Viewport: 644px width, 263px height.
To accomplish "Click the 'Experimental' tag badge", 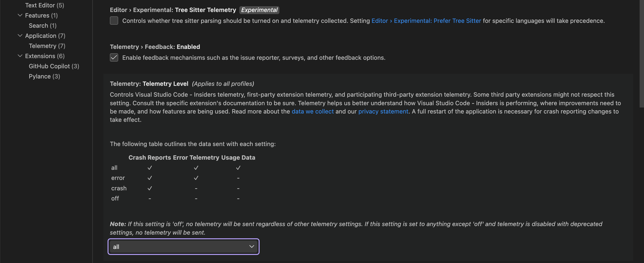I will (259, 10).
